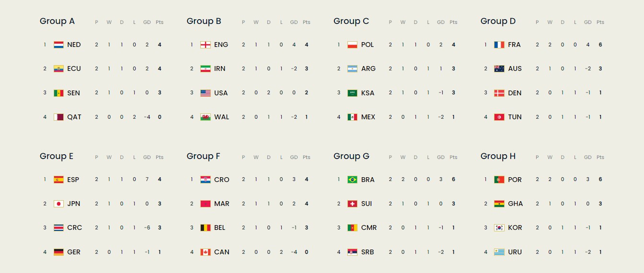
Task: Click the Netherlands flag icon
Action: [58, 45]
